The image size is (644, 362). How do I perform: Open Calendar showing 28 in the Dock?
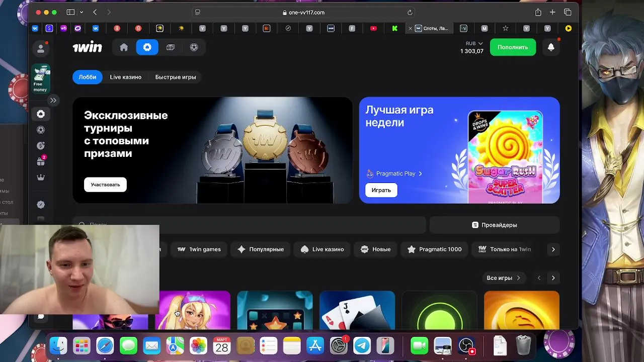click(222, 345)
